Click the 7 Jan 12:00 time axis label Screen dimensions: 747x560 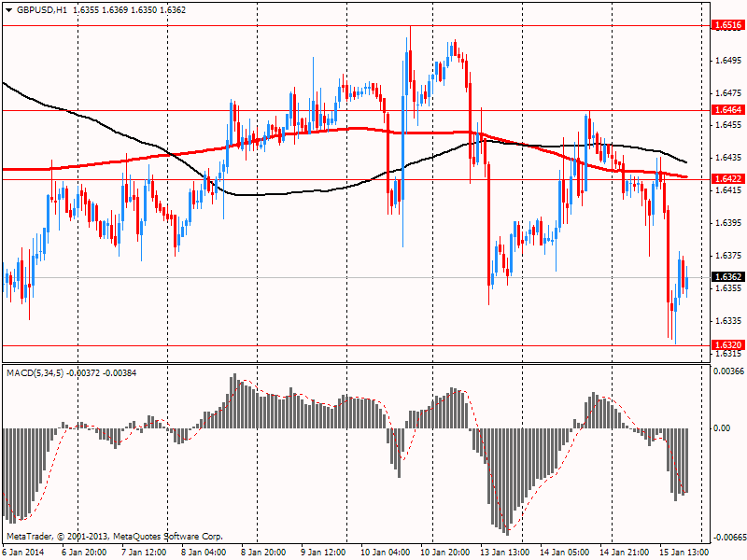pyautogui.click(x=144, y=553)
